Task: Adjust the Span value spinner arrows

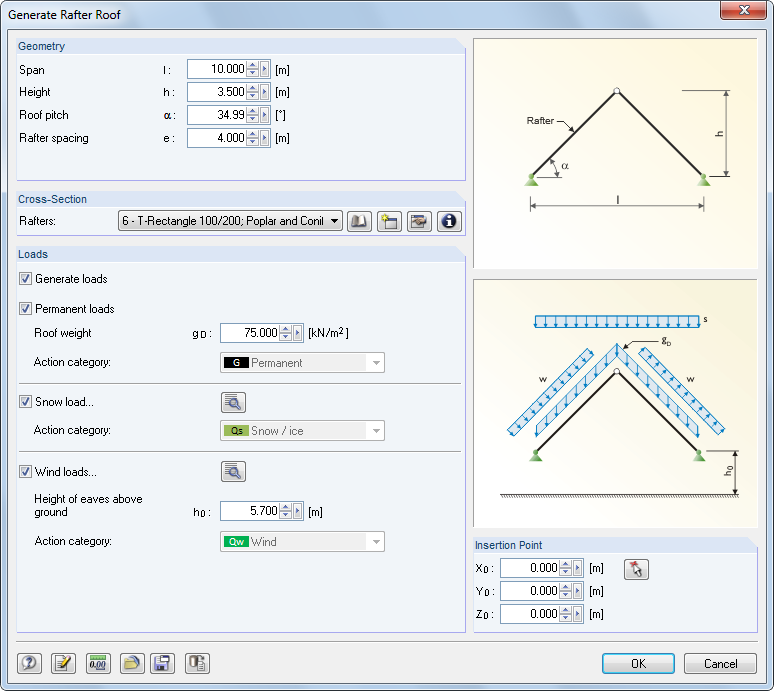Action: click(x=253, y=69)
